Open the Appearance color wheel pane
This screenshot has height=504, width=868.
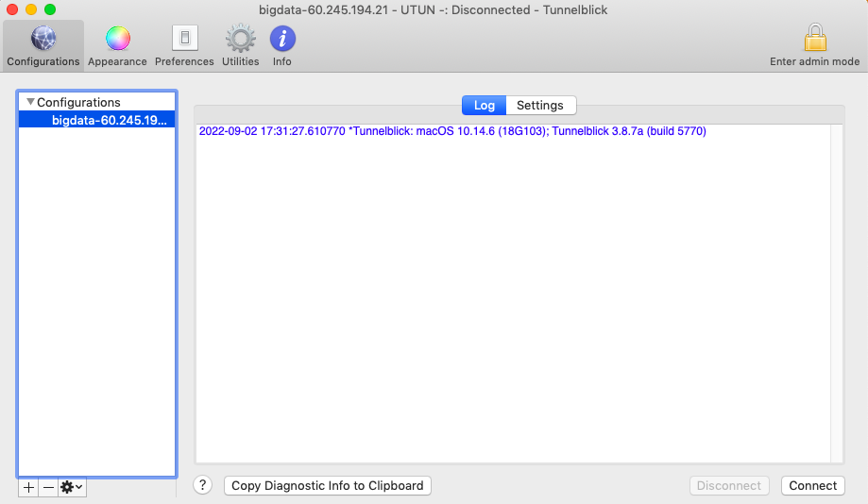117,46
